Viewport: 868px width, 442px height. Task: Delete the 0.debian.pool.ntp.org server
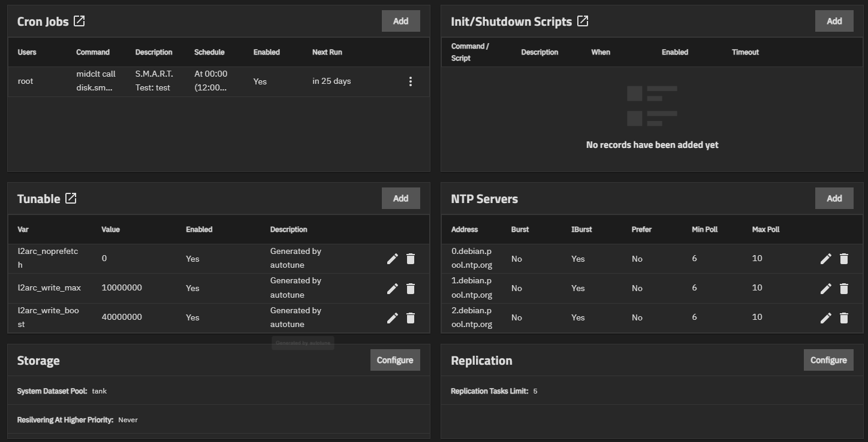click(x=844, y=259)
